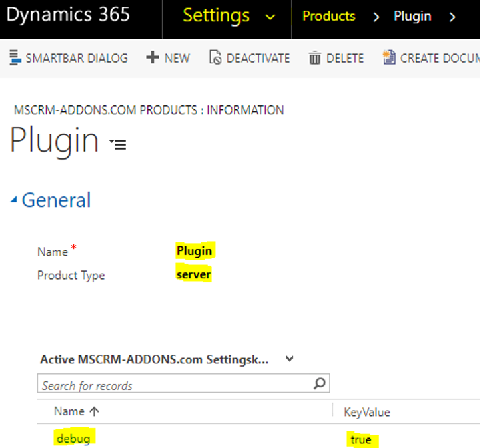Select the true KeyValue cell
This screenshot has width=481, height=448.
(361, 440)
